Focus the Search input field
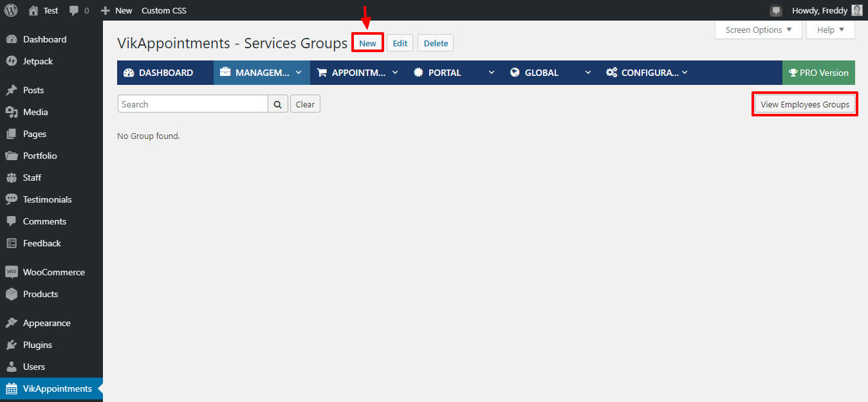This screenshot has height=402, width=868. pos(193,104)
